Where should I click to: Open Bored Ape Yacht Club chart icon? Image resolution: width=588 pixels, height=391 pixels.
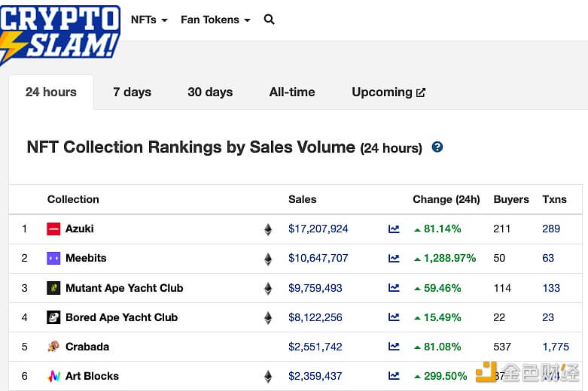(394, 317)
